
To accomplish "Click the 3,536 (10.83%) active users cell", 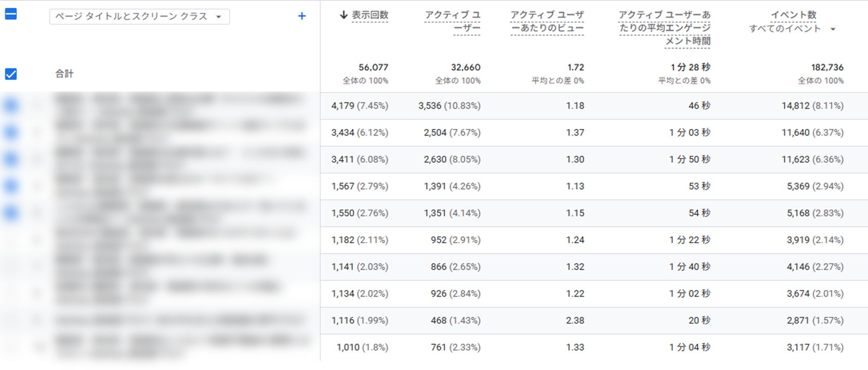I will click(449, 106).
